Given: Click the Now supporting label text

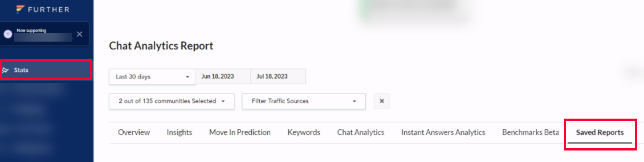Looking at the screenshot, I should pyautogui.click(x=31, y=31).
